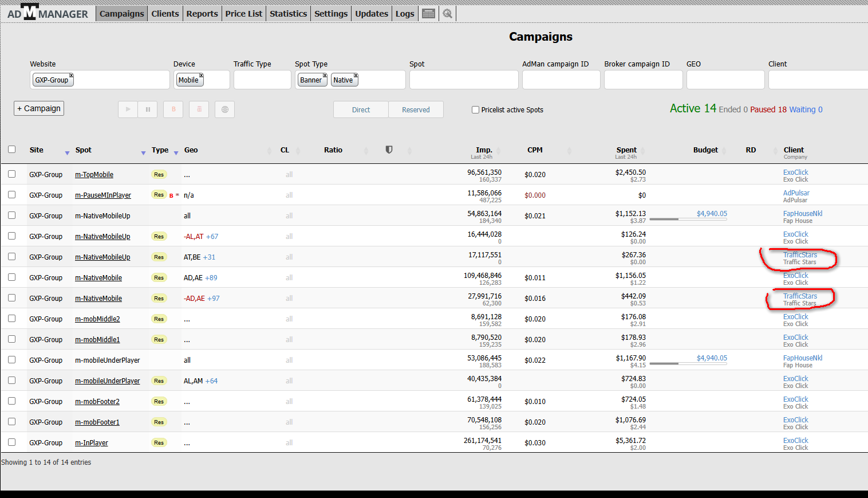Click the trash delete toolbar icon

click(x=199, y=109)
